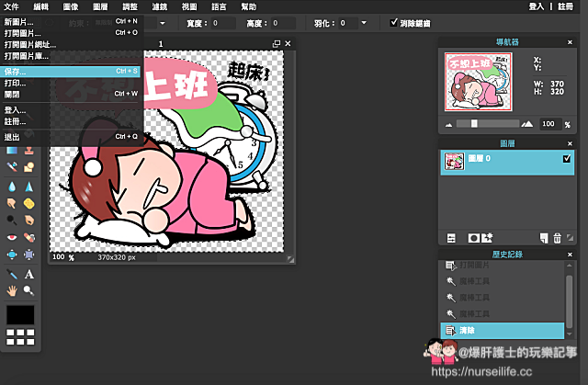Select the Drawing shapes tool
Viewport: 588px width, 385px height.
coord(28,167)
